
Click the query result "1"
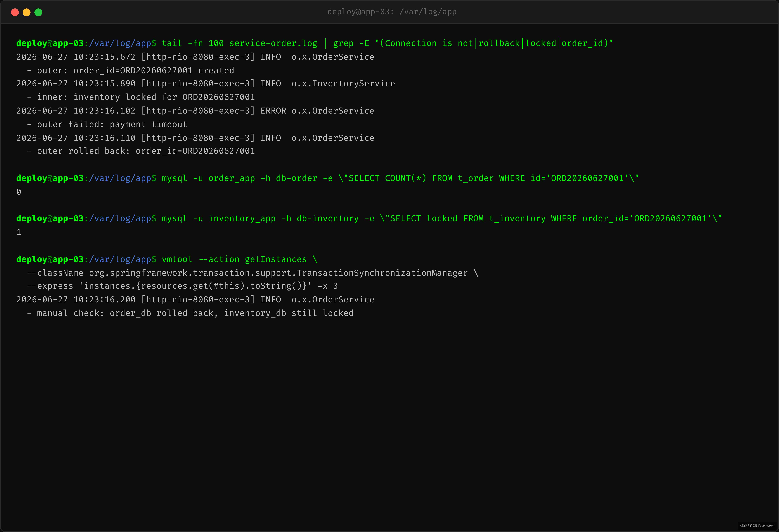(19, 232)
